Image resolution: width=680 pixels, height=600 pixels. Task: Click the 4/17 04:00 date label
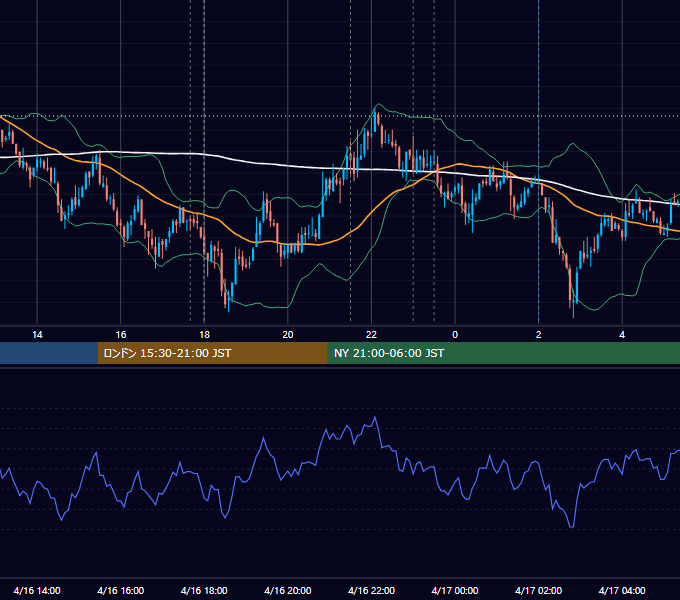(622, 590)
